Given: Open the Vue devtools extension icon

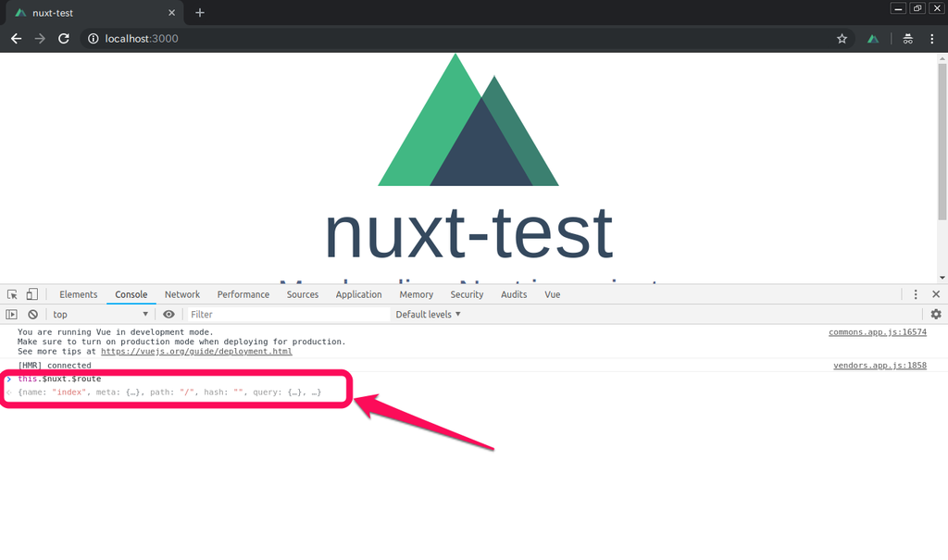Looking at the screenshot, I should [x=873, y=39].
